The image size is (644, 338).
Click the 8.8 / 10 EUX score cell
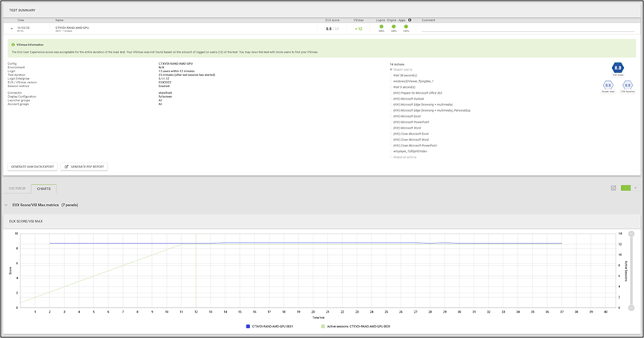coord(332,29)
